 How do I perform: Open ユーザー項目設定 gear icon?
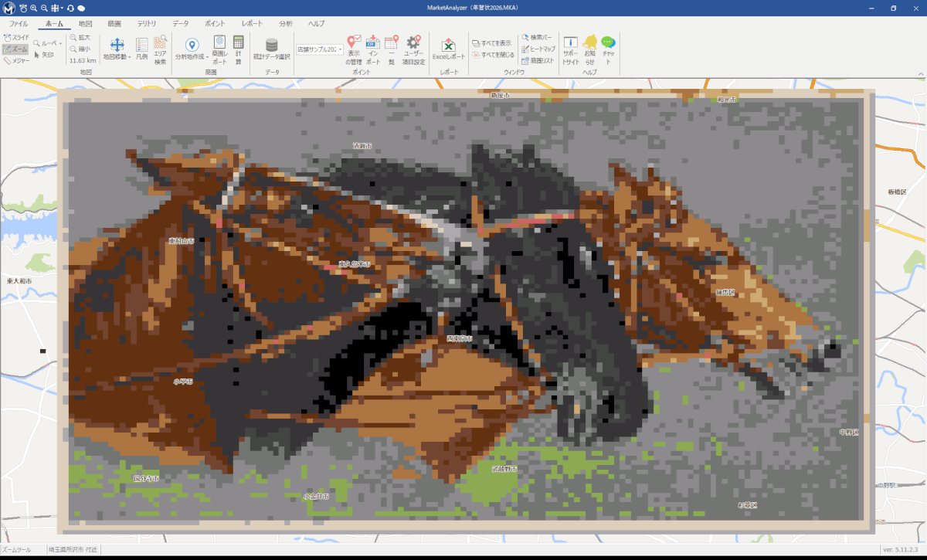413,49
